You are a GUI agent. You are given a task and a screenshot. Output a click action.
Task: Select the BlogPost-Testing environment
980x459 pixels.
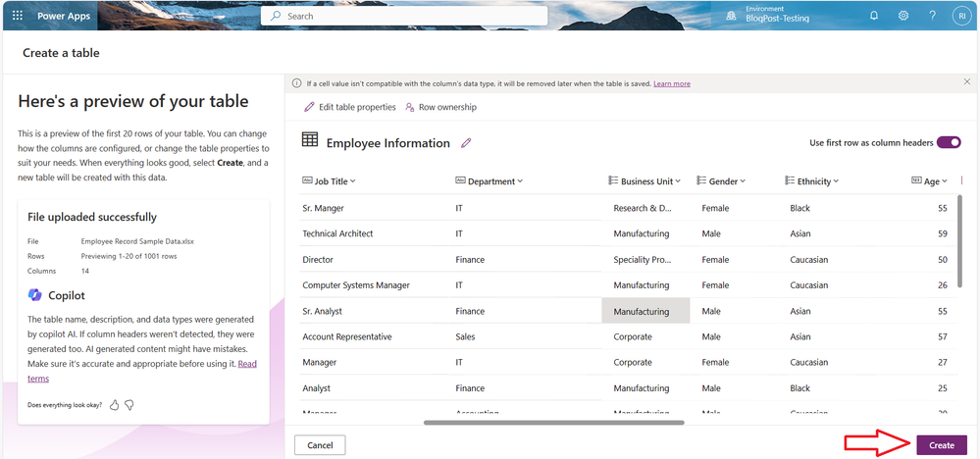[778, 19]
